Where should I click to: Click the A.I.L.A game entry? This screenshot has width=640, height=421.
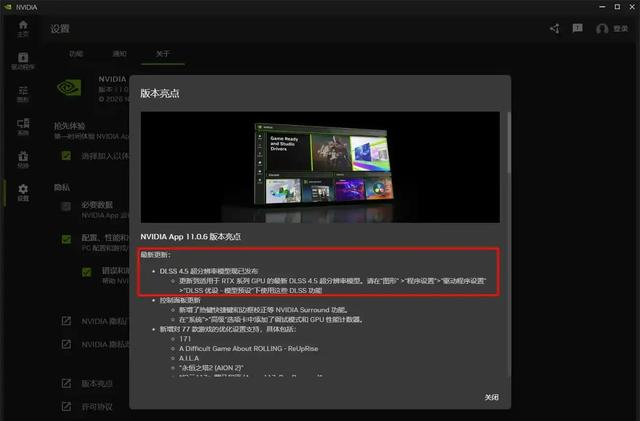click(x=189, y=358)
